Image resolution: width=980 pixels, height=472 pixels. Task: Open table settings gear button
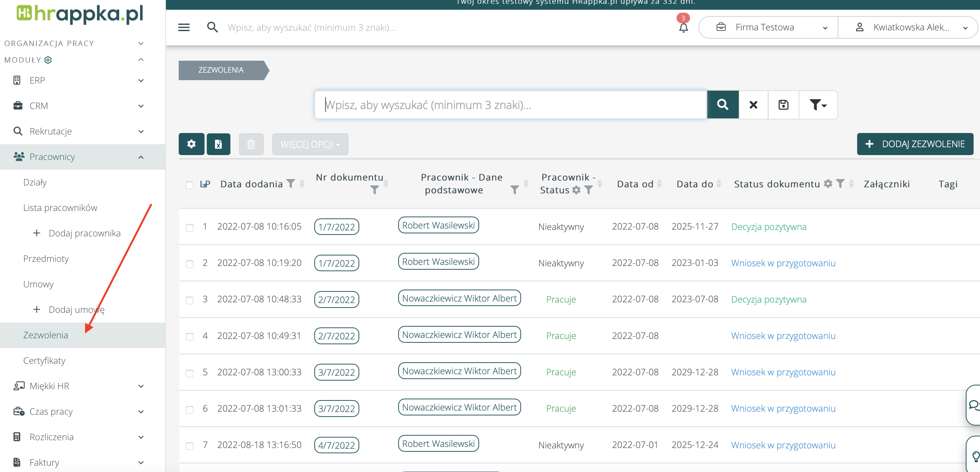pyautogui.click(x=191, y=144)
